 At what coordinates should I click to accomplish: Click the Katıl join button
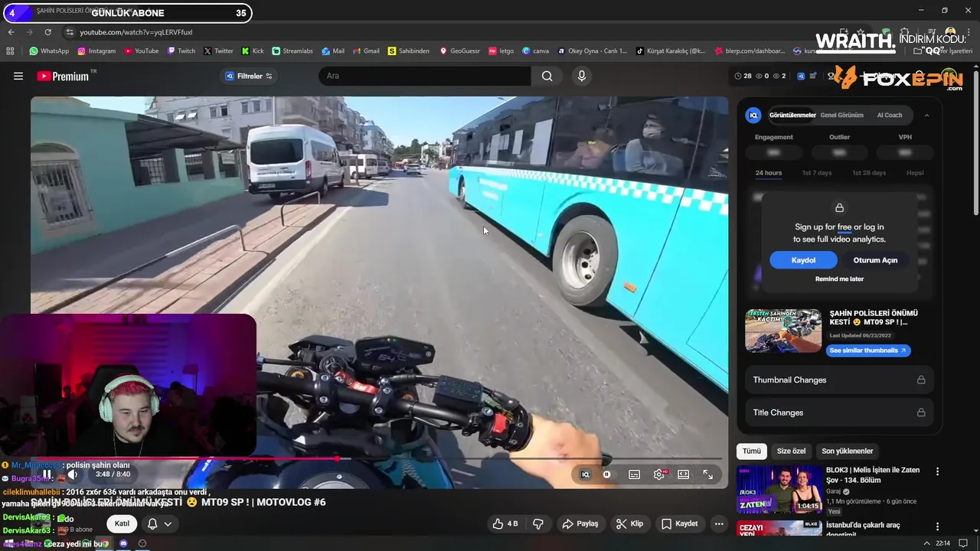coord(122,523)
